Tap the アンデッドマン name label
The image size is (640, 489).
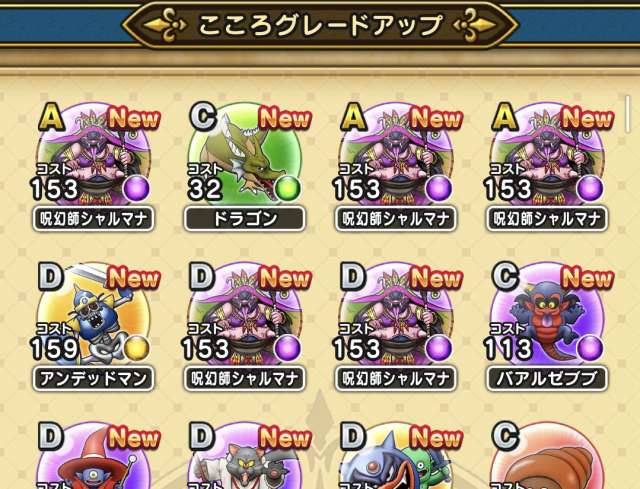pyautogui.click(x=94, y=379)
